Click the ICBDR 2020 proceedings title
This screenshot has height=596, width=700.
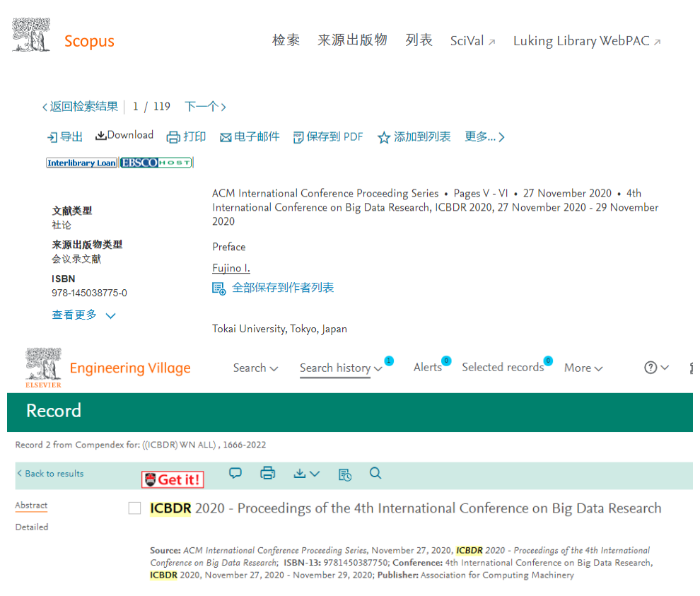(x=405, y=508)
